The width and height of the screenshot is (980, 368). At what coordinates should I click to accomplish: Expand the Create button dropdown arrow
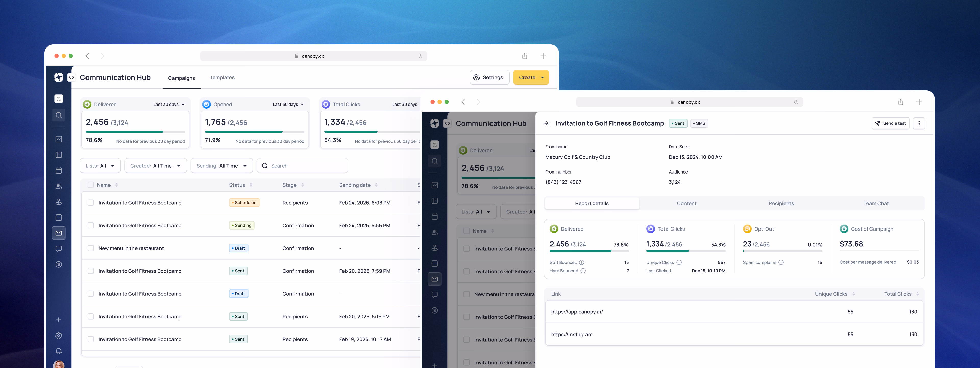click(x=543, y=77)
